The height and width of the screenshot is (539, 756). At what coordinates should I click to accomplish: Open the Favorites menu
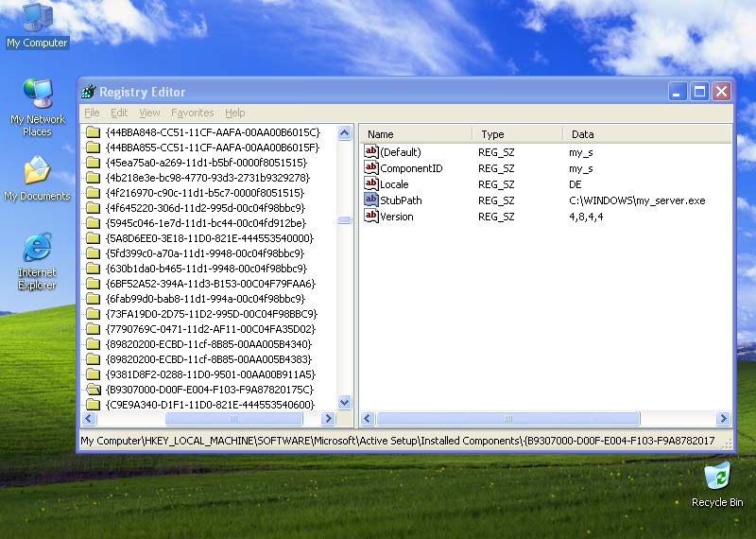click(x=193, y=113)
